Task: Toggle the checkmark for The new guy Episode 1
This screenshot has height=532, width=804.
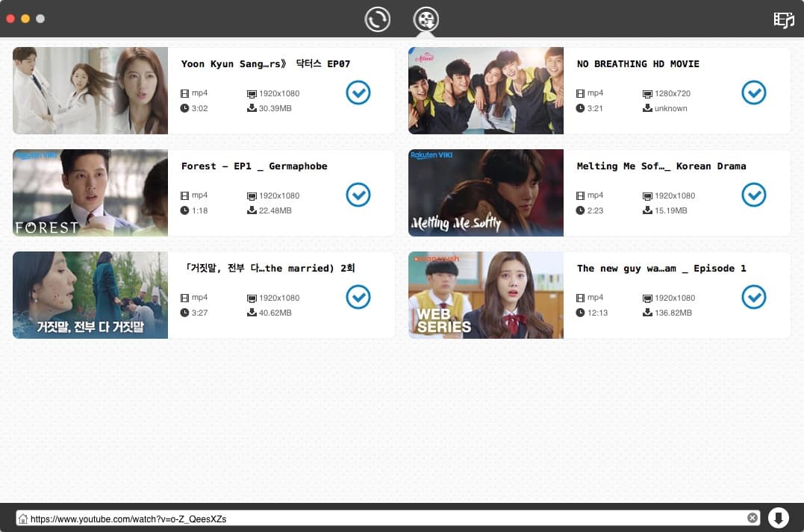Action: pyautogui.click(x=754, y=297)
